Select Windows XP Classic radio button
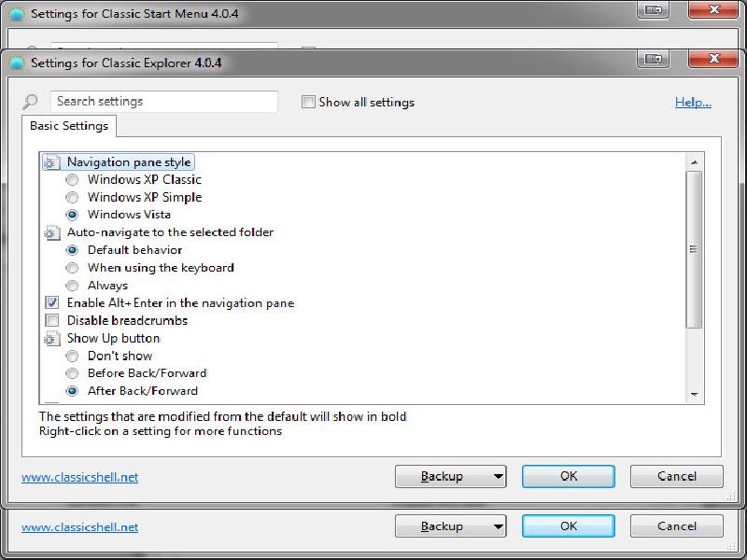The height and width of the screenshot is (560, 747). pyautogui.click(x=72, y=180)
